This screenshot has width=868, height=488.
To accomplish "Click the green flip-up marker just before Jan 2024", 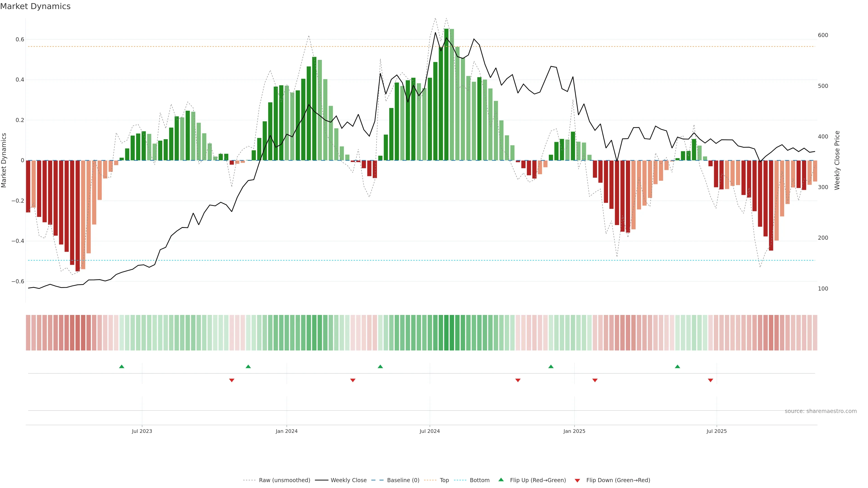I will [x=248, y=366].
